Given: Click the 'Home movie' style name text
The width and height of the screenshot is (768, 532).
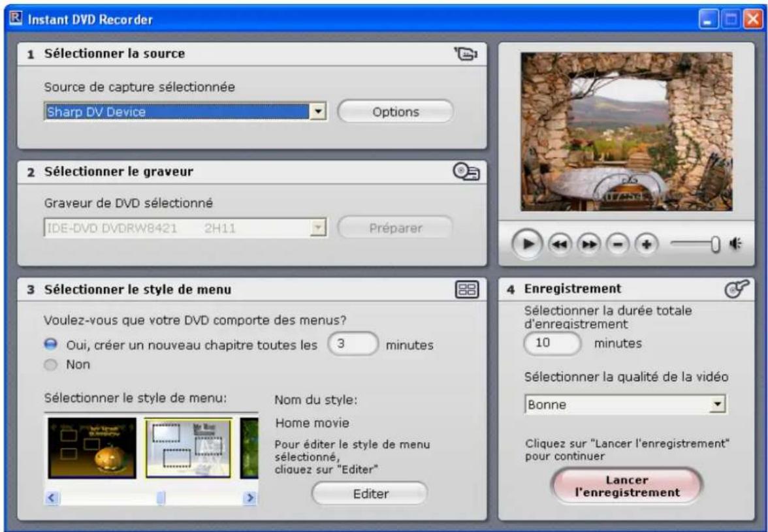Looking at the screenshot, I should coord(312,423).
